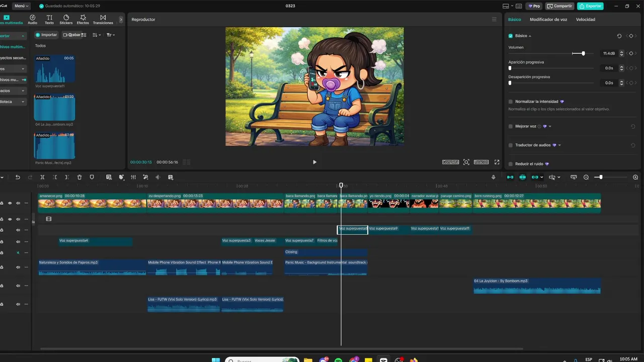The width and height of the screenshot is (644, 362).
Task: Add a marker using shield icon
Action: coord(92,177)
